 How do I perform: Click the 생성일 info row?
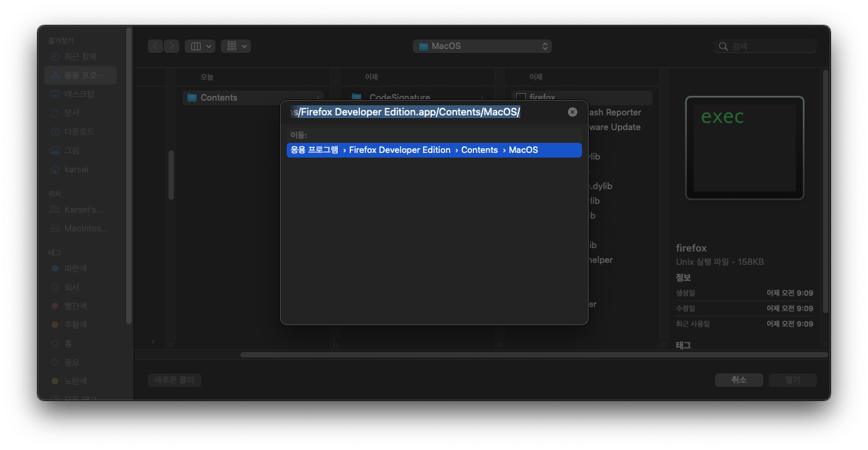(744, 293)
